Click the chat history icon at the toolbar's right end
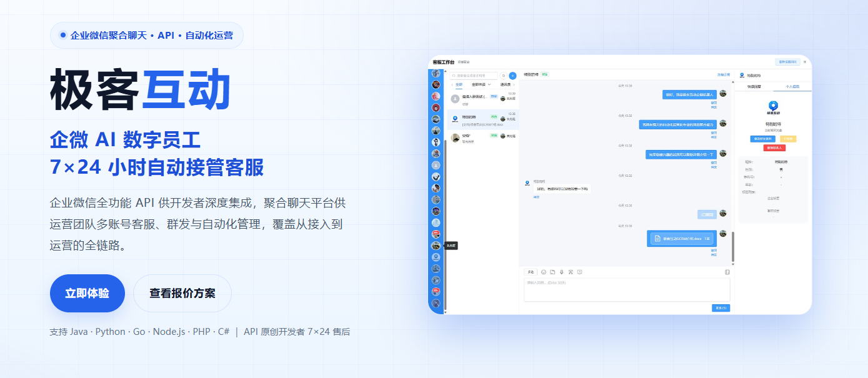This screenshot has height=378, width=868. tap(727, 272)
